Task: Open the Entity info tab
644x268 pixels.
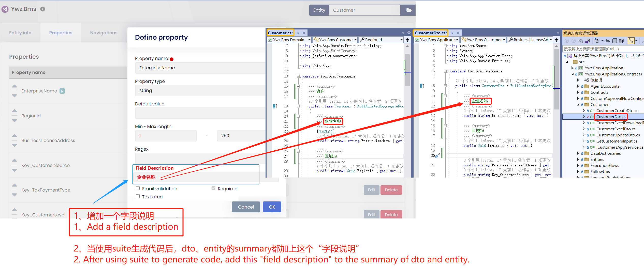Action: (x=20, y=33)
